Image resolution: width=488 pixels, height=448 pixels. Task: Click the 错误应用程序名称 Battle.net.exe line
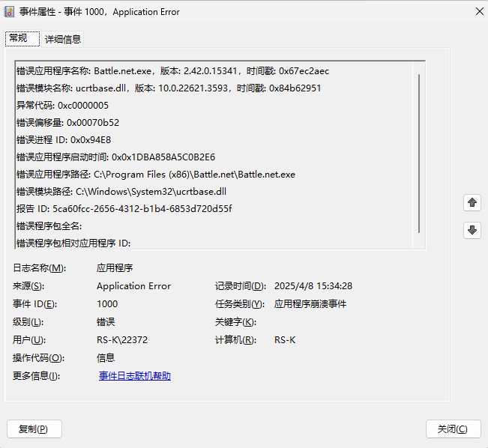pos(172,71)
